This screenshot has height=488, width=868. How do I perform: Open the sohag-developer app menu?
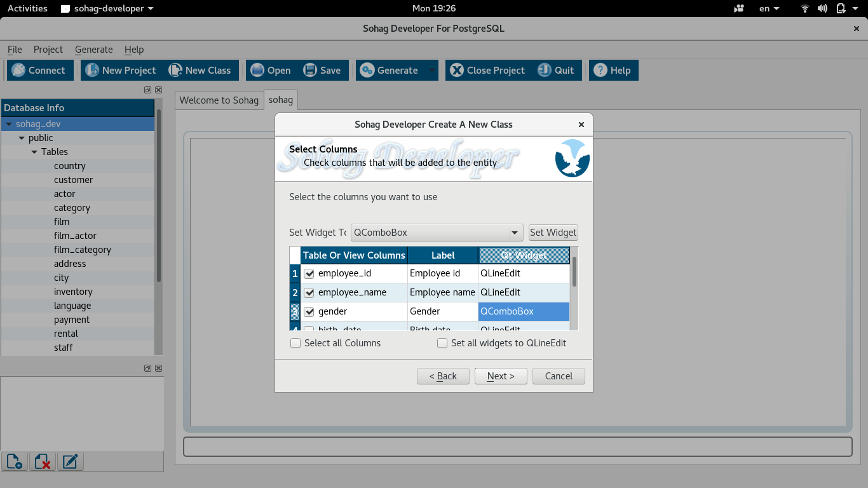pyautogui.click(x=107, y=8)
